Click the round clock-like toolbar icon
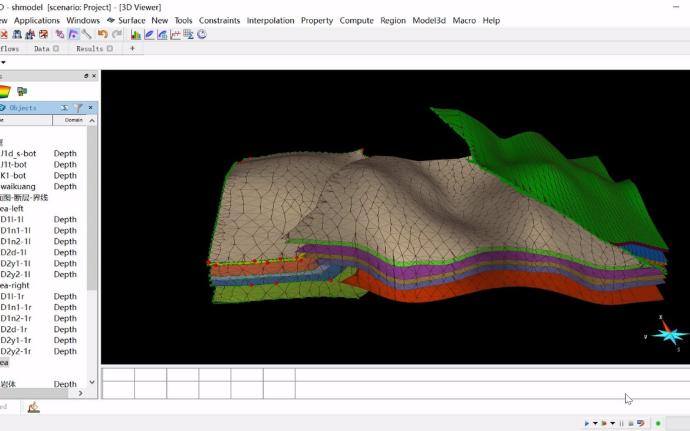The width and height of the screenshot is (690, 431). pos(202,34)
